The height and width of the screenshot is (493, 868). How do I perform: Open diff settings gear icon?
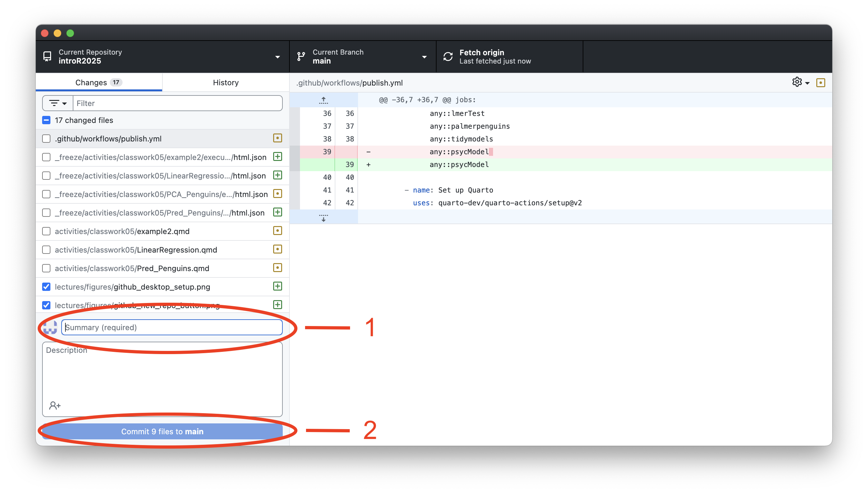click(797, 82)
